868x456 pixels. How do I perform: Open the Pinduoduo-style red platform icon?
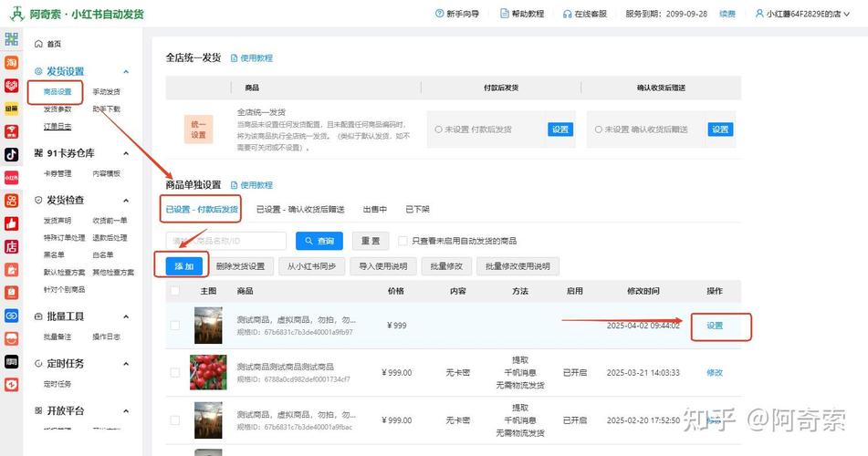tap(12, 131)
